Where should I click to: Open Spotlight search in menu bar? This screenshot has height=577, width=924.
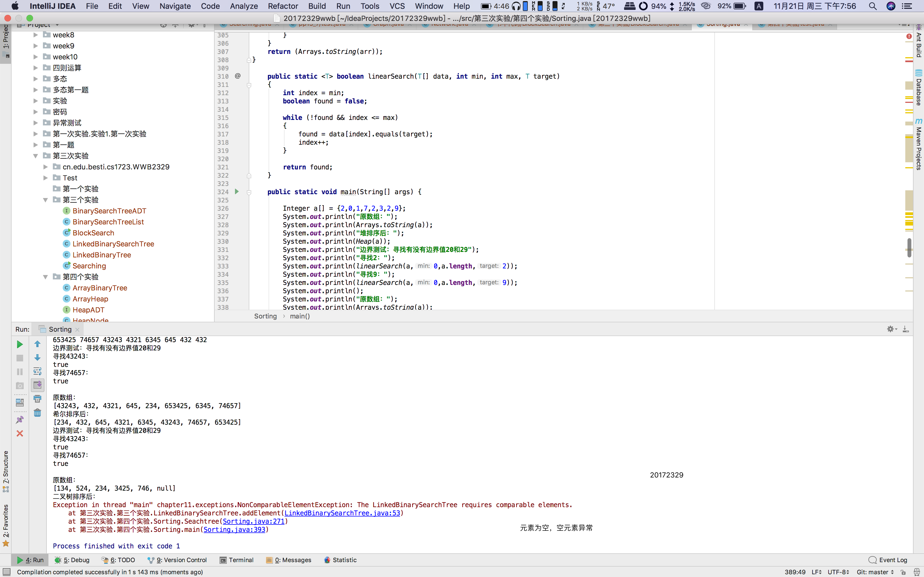tap(873, 6)
